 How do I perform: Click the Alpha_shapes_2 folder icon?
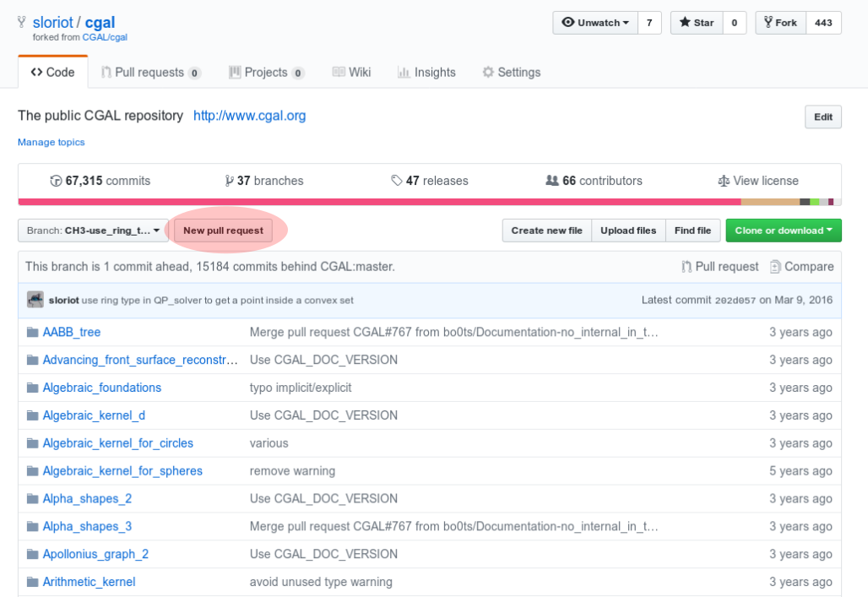point(33,498)
